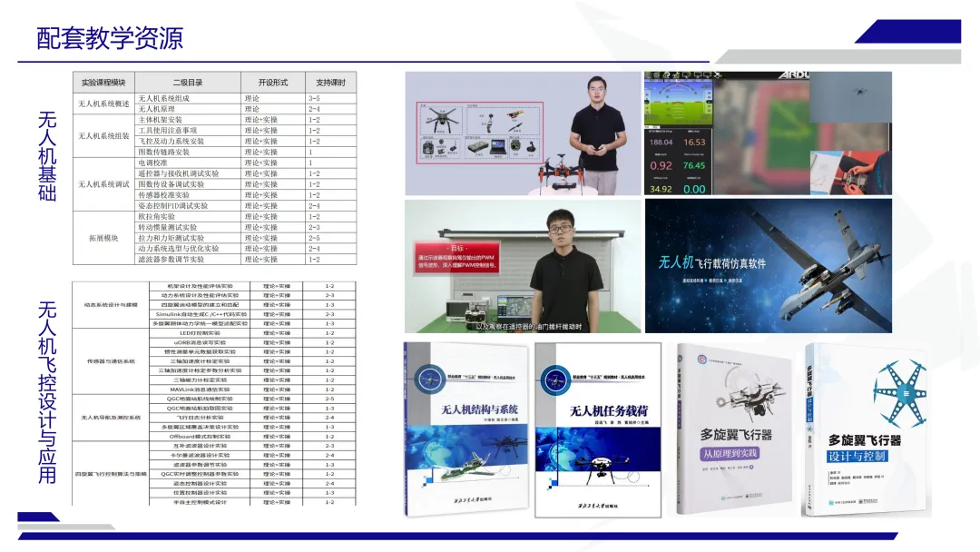The height and width of the screenshot is (552, 980).
Task: Click the '无人机系统概述' module cell
Action: click(x=103, y=103)
